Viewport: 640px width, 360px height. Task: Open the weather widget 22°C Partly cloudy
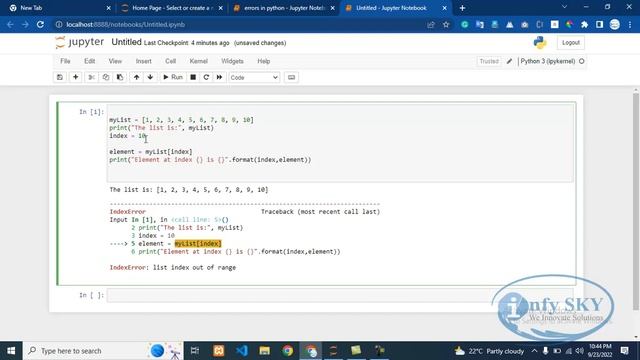(x=489, y=351)
